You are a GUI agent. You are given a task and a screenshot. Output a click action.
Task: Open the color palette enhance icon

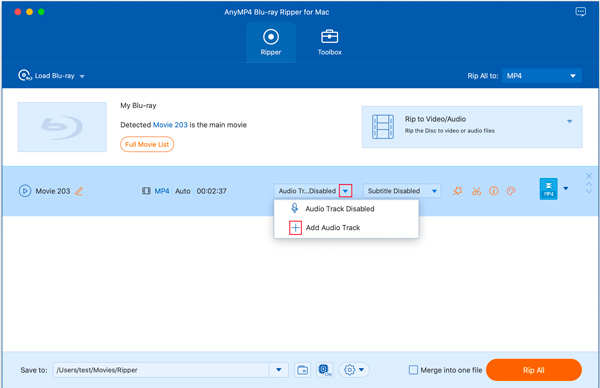tap(511, 191)
